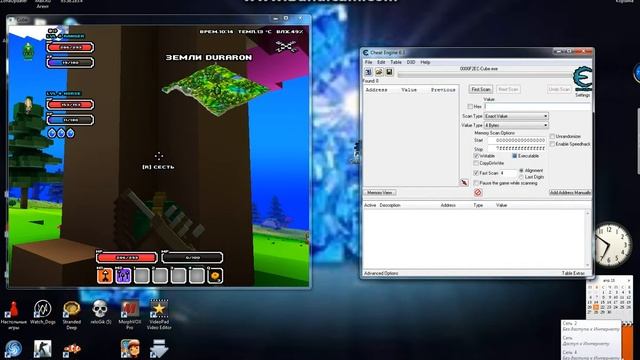The height and width of the screenshot is (360, 640).
Task: Open the orange clownfish desktop shortcut
Action: 72,349
